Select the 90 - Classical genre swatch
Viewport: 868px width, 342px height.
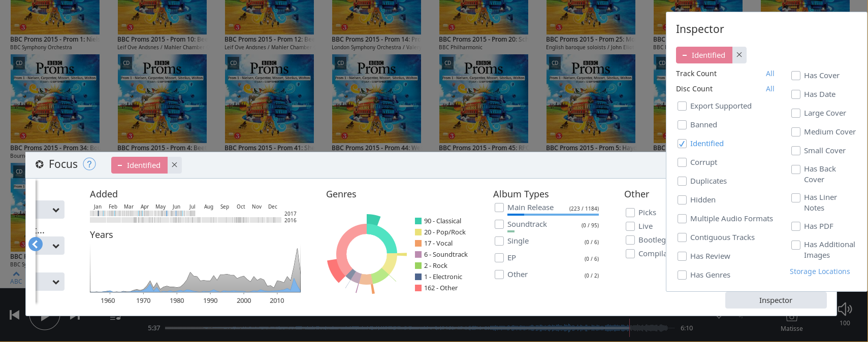[418, 221]
